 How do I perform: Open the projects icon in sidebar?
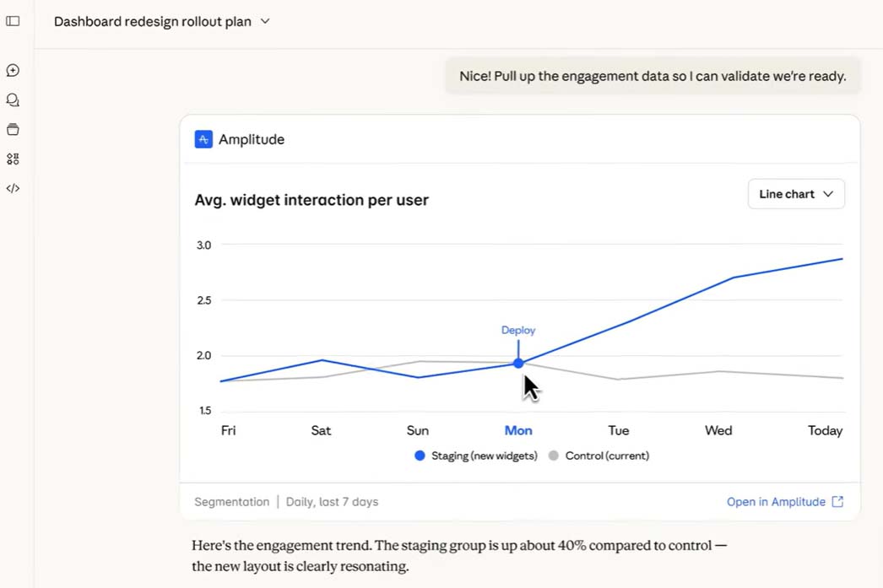13,130
